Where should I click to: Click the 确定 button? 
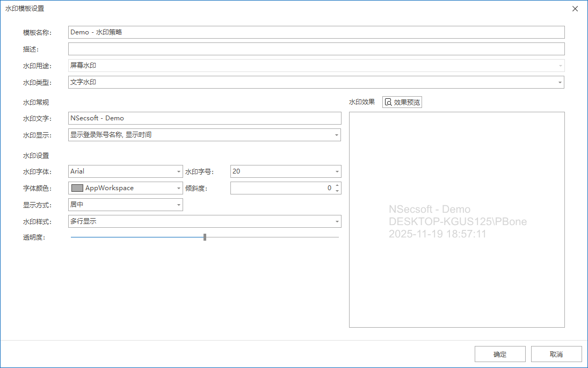(x=500, y=355)
